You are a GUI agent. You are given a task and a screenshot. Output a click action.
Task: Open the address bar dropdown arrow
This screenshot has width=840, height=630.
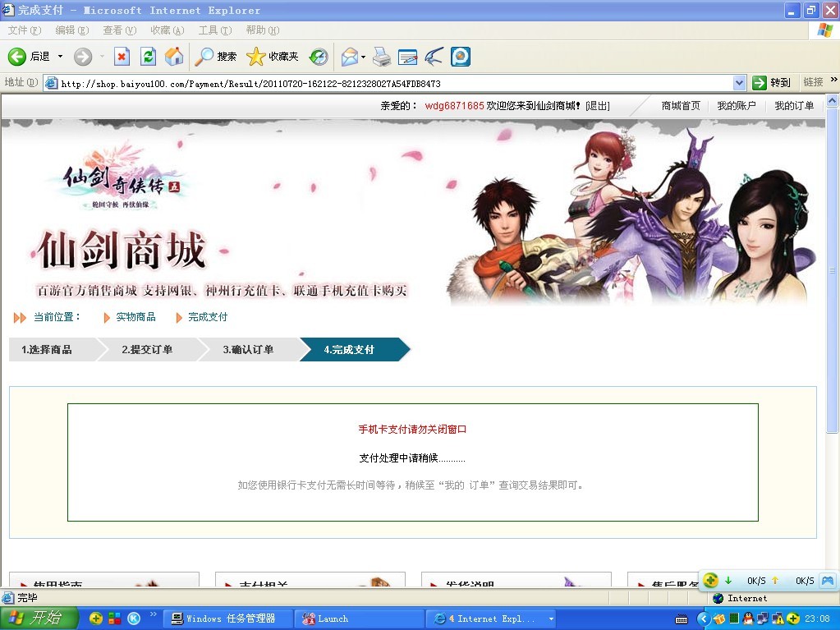point(739,82)
